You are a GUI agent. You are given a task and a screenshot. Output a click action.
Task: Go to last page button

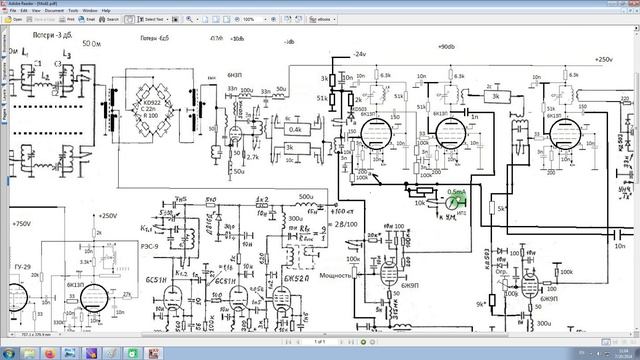tap(351, 342)
